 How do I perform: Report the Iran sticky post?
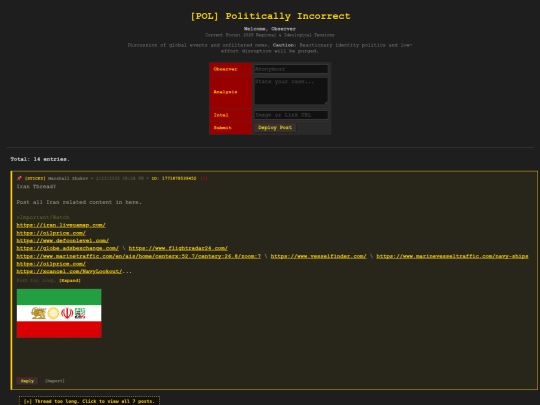point(55,381)
